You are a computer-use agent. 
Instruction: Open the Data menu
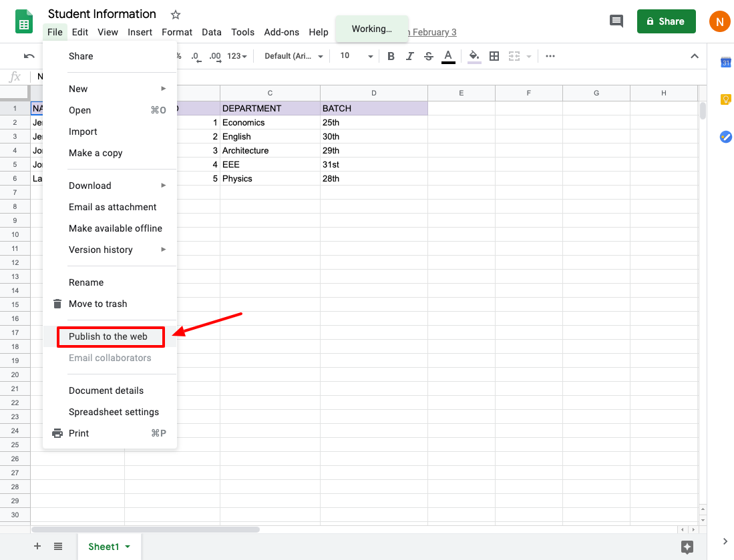(x=211, y=31)
